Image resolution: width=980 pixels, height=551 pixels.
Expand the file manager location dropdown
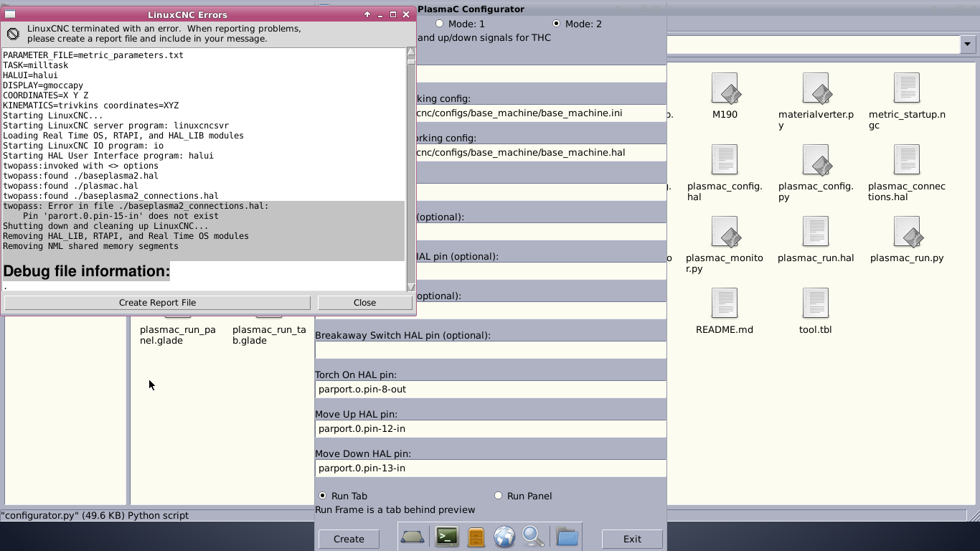pos(968,44)
